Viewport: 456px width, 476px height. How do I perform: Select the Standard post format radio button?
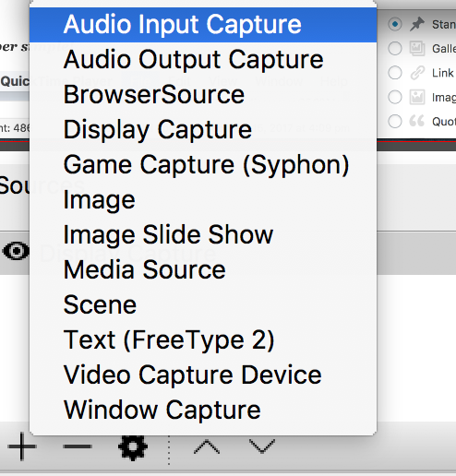click(x=395, y=24)
